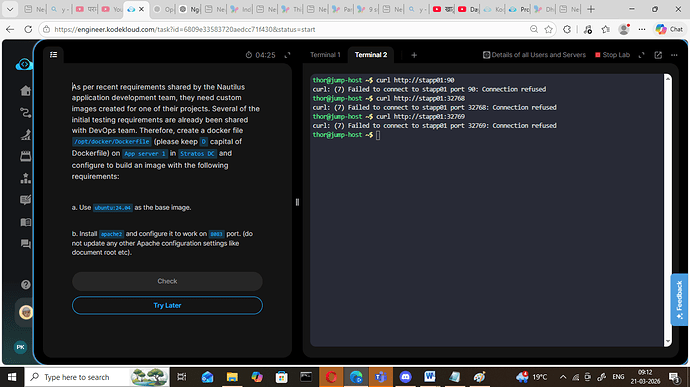Open the chat bubbles icon in sidebar
The image size is (690, 387).
click(26, 243)
